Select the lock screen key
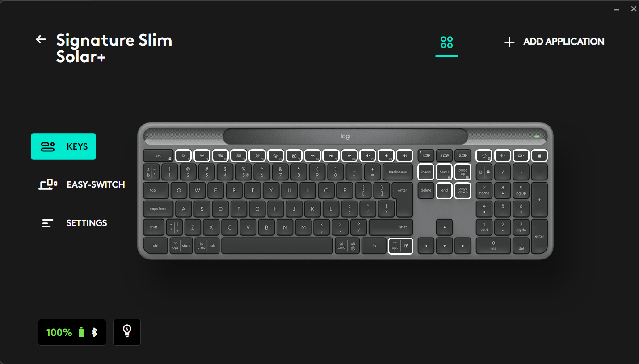 click(539, 155)
